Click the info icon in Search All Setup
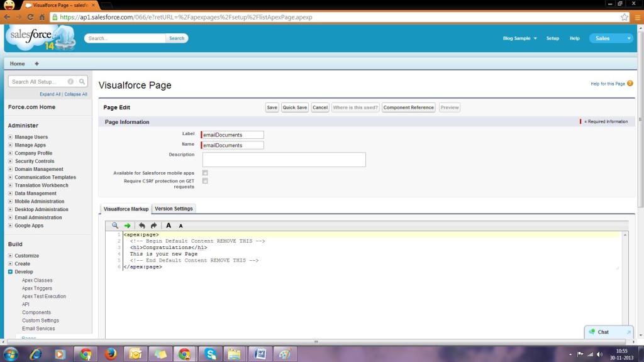Image resolution: width=644 pixels, height=362 pixels. [x=70, y=82]
